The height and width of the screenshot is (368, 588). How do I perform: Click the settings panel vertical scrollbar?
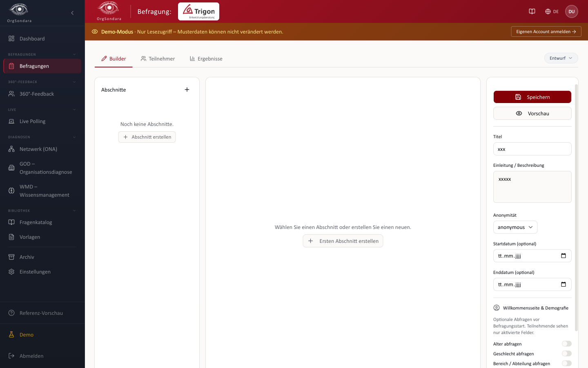coord(577,208)
